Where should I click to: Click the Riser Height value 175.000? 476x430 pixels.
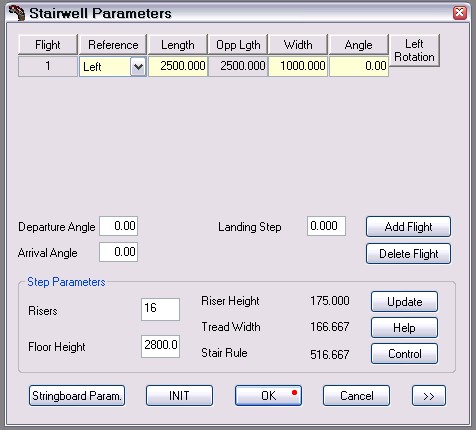pos(330,301)
